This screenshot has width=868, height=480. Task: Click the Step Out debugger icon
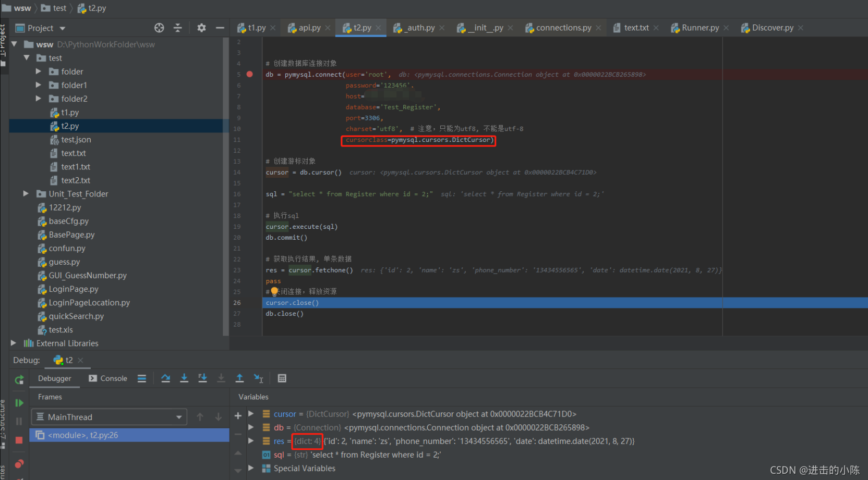point(239,378)
